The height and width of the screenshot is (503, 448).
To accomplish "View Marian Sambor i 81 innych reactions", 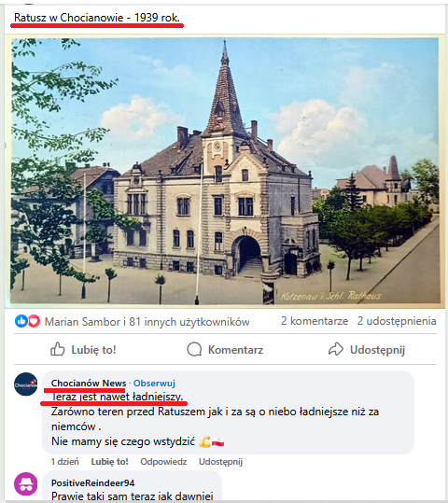I will 147,321.
